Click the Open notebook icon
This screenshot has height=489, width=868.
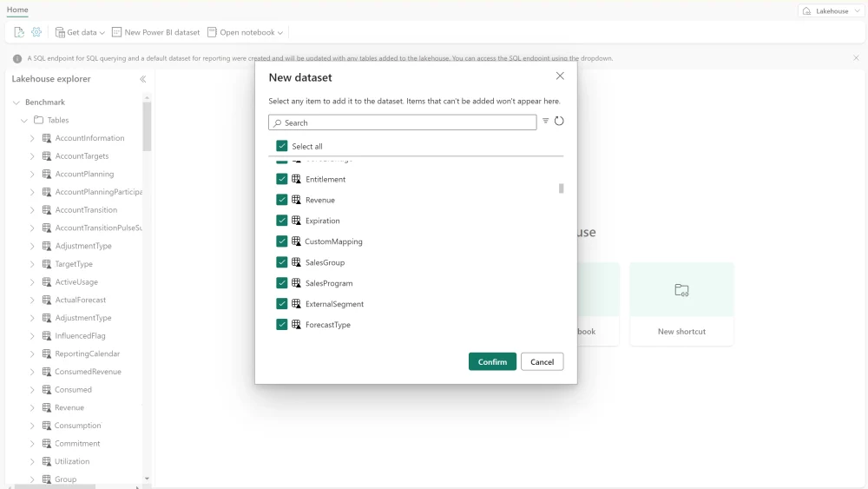point(212,32)
